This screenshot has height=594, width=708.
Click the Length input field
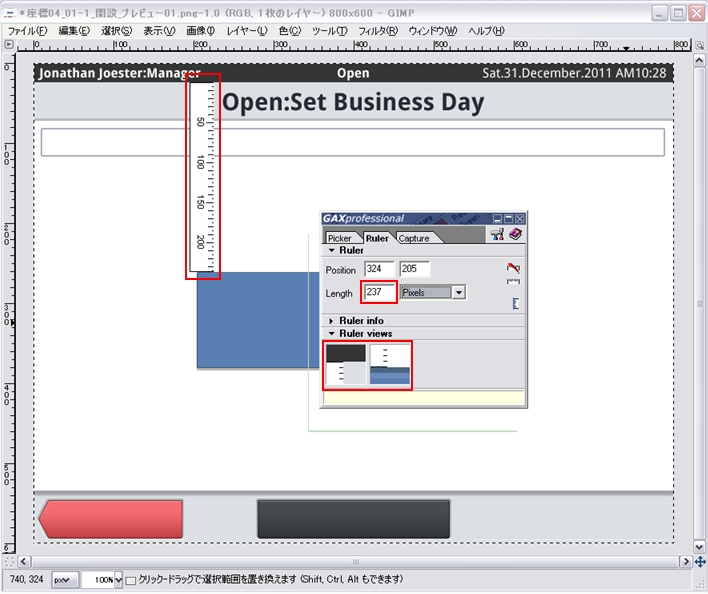click(379, 293)
